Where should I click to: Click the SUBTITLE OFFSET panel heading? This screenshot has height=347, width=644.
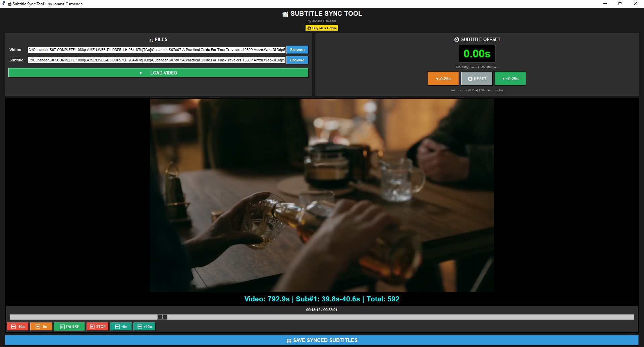tap(477, 40)
